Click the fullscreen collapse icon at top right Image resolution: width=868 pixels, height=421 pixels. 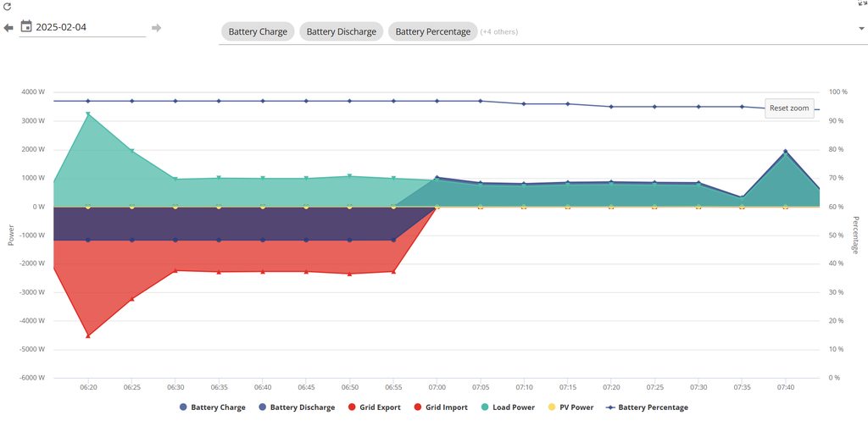(x=862, y=3)
